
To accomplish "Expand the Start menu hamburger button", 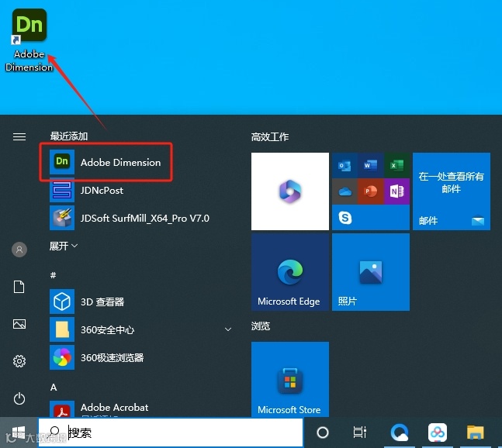I will tap(19, 137).
